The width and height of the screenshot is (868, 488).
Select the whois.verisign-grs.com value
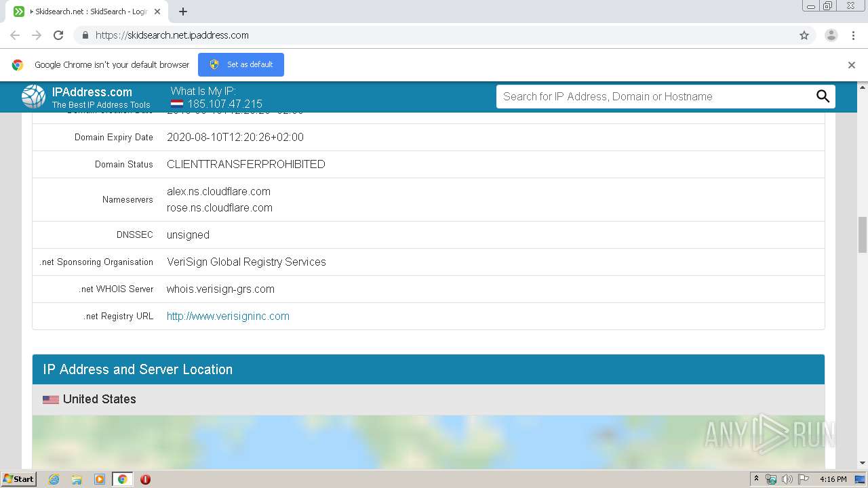[x=220, y=289]
